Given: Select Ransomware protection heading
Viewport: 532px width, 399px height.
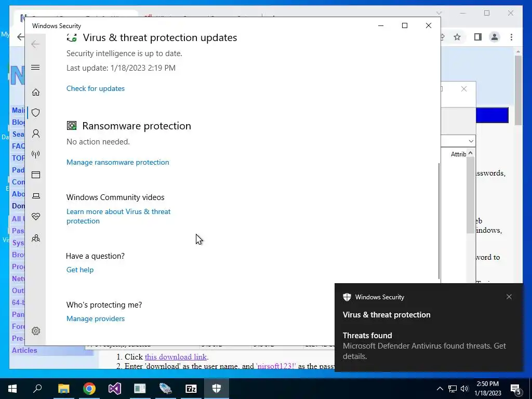Looking at the screenshot, I should coord(137,126).
